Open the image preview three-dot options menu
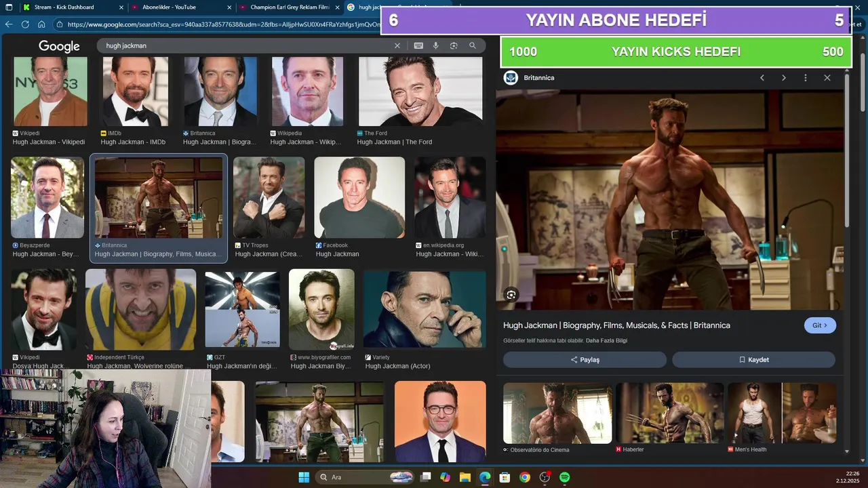868x488 pixels. [x=806, y=78]
